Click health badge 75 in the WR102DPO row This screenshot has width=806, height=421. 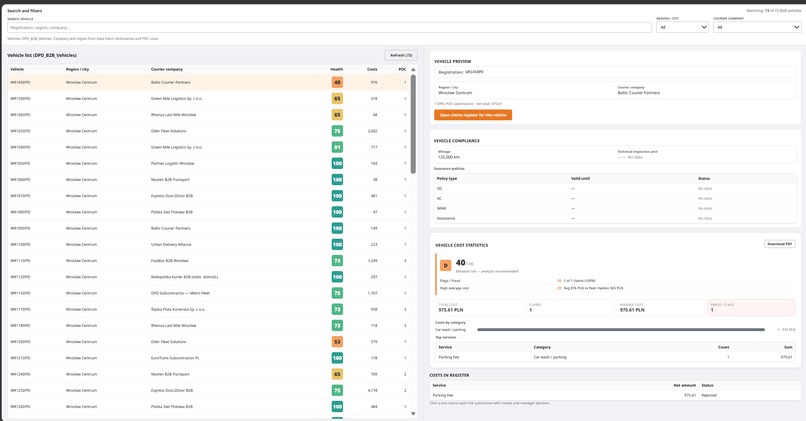[337, 131]
